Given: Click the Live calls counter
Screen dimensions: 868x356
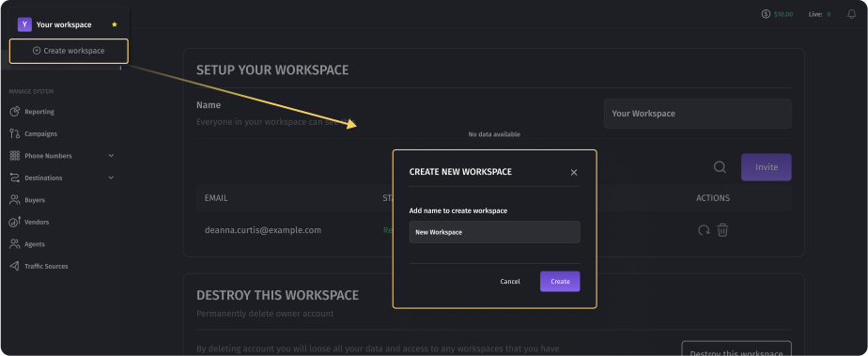Looking at the screenshot, I should 820,14.
